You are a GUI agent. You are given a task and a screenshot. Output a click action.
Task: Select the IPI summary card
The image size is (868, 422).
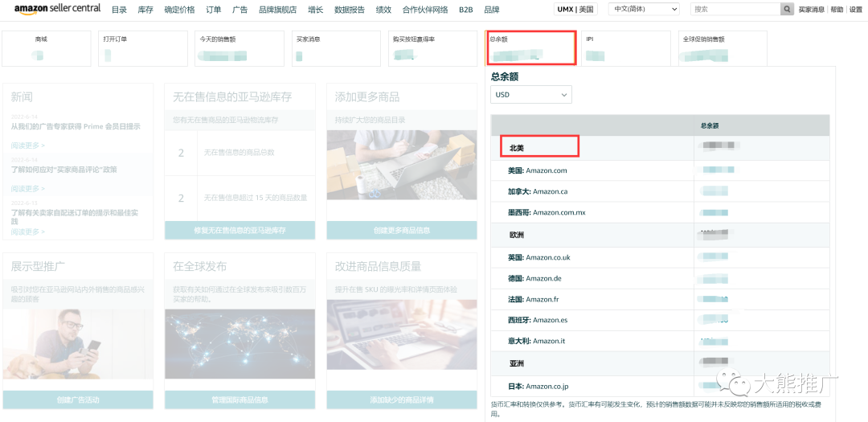tap(626, 48)
